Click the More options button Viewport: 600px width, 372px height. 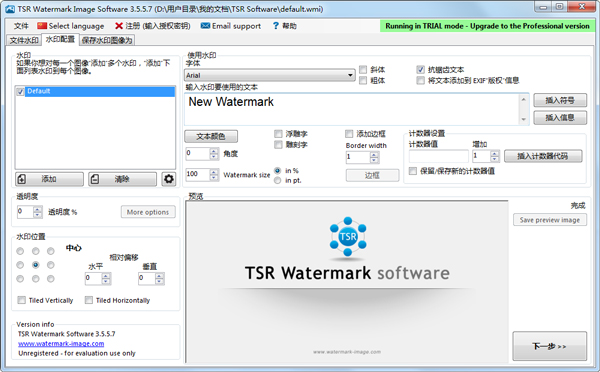click(148, 212)
